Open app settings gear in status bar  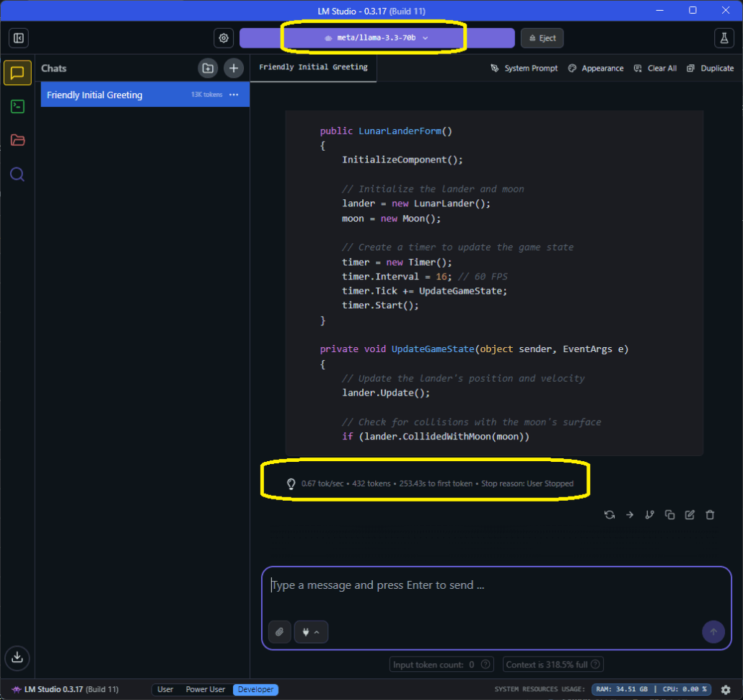[726, 690]
